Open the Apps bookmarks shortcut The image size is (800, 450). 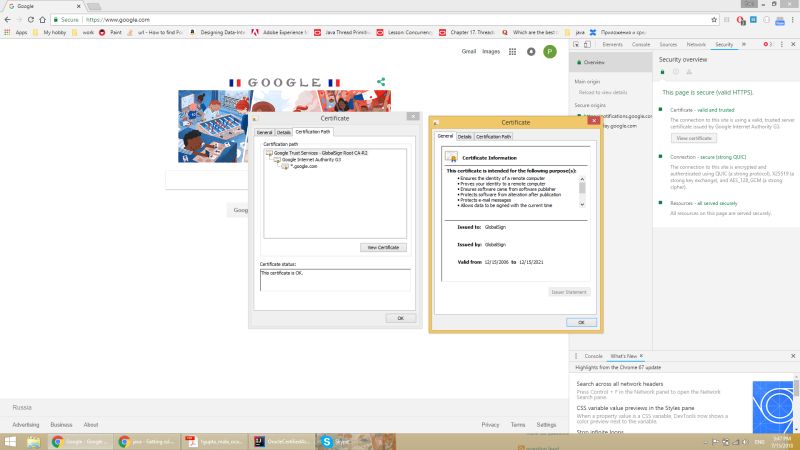coord(16,32)
